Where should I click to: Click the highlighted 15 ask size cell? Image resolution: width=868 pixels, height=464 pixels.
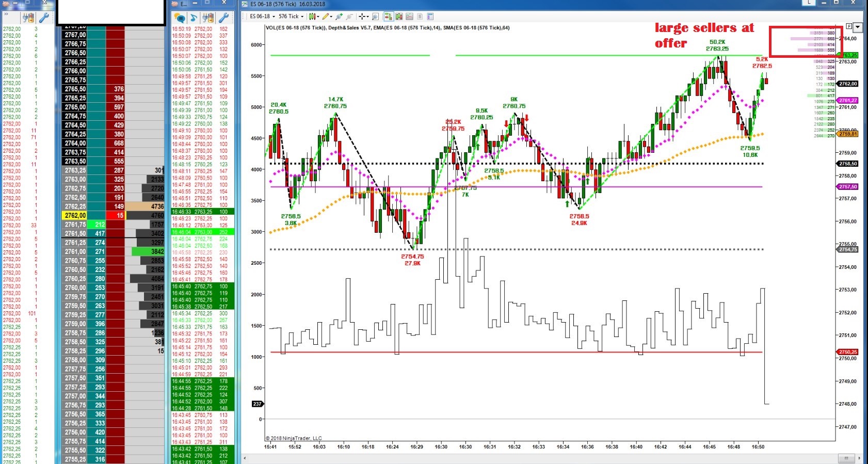(x=115, y=215)
